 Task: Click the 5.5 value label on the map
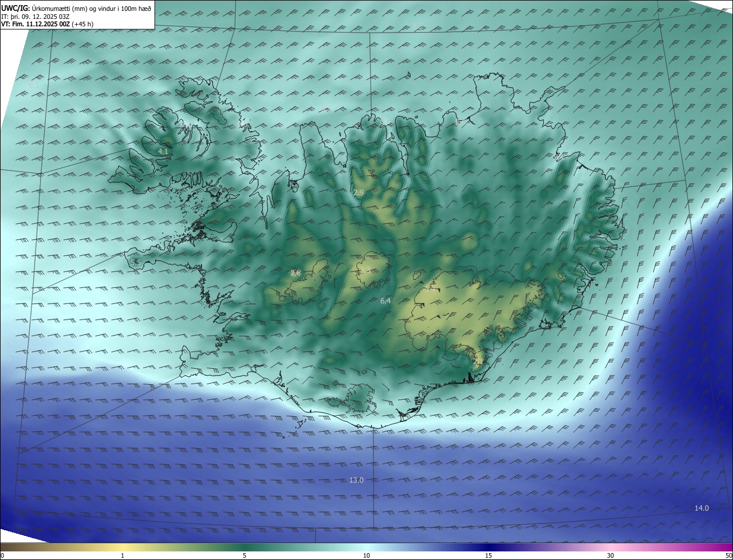tap(136, 262)
